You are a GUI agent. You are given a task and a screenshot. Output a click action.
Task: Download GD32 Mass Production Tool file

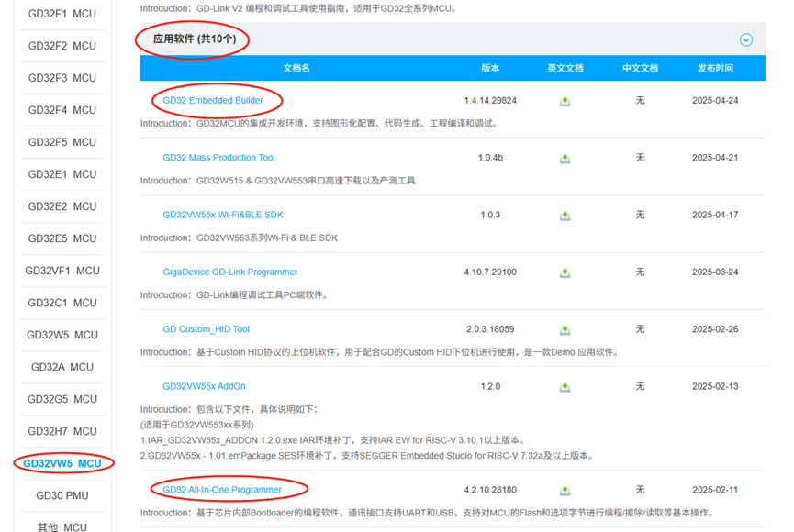565,159
